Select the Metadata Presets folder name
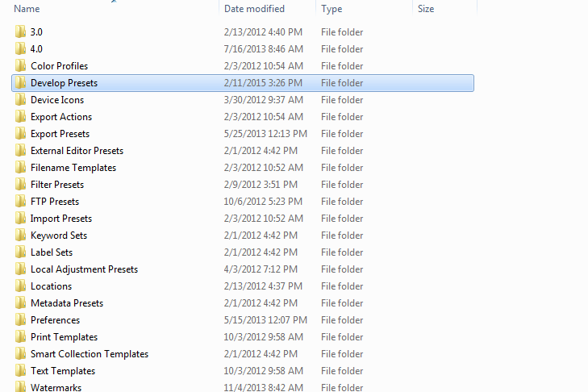Image resolution: width=588 pixels, height=392 pixels. click(x=67, y=303)
